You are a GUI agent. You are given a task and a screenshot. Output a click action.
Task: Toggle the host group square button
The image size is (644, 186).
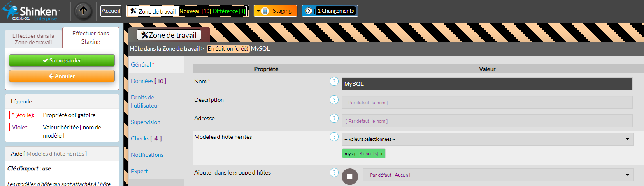[350, 176]
